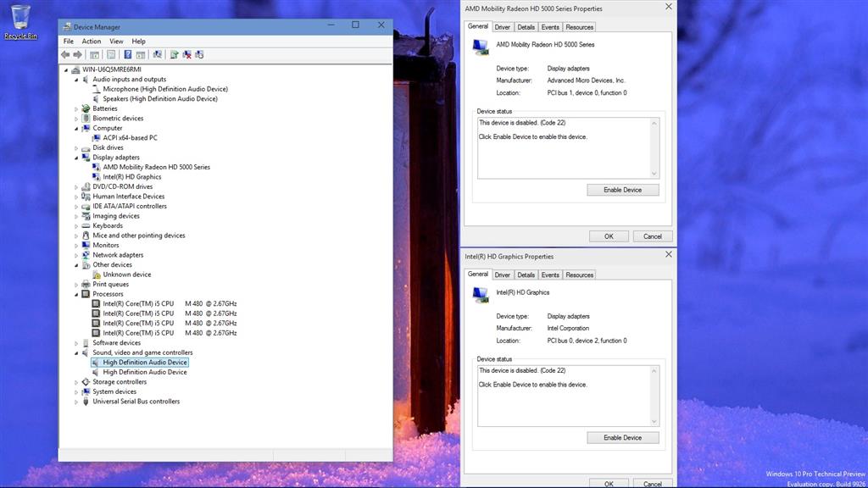Click the action pane toolbar icon beside Help
The height and width of the screenshot is (488, 868).
tap(141, 55)
